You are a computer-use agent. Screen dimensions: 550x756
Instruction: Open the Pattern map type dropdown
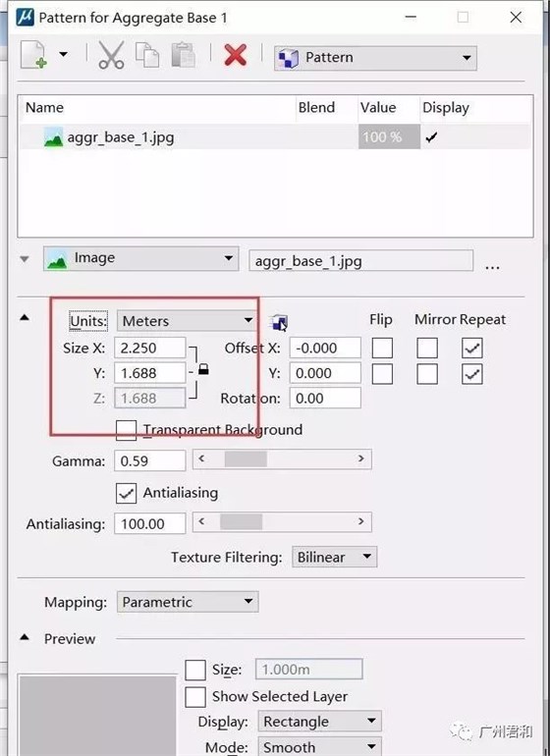pyautogui.click(x=375, y=58)
